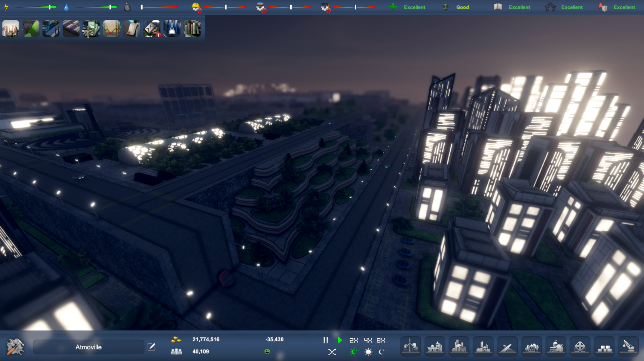
Task: Click the crossed arrows shuffle icon
Action: pos(332,352)
